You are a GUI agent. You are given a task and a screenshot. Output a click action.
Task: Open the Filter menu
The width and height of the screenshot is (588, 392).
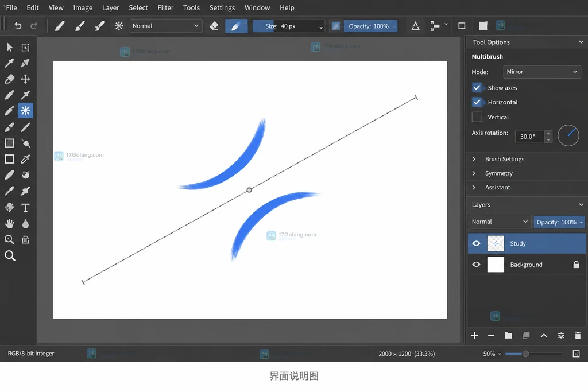point(165,7)
